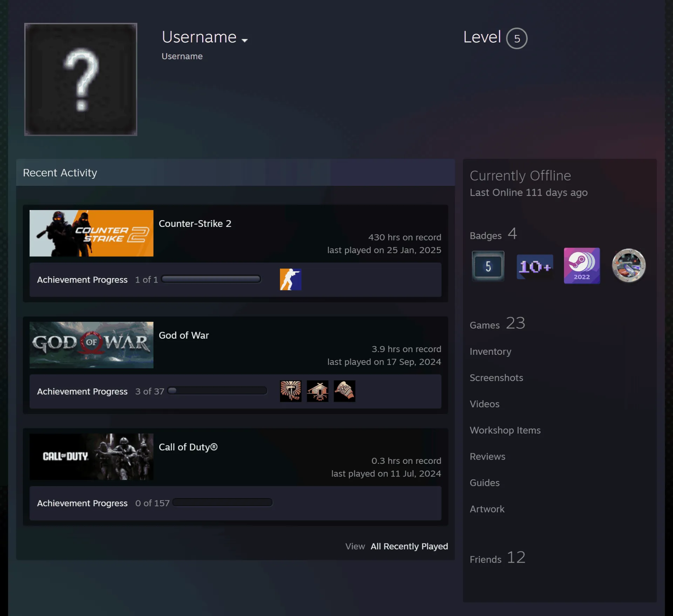Open the Call of Duty banner image
The width and height of the screenshot is (673, 616).
(91, 457)
